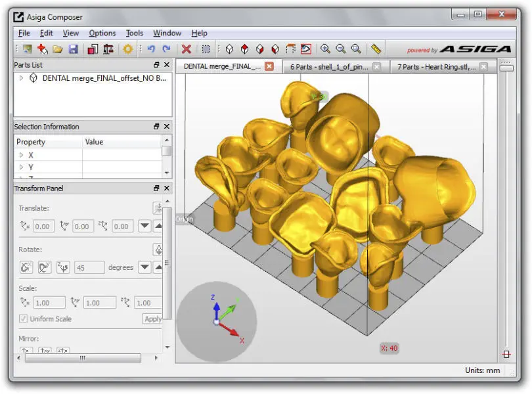Screen dimensions: 532x394
Task: Zoom in on the build platform view
Action: [x=325, y=49]
